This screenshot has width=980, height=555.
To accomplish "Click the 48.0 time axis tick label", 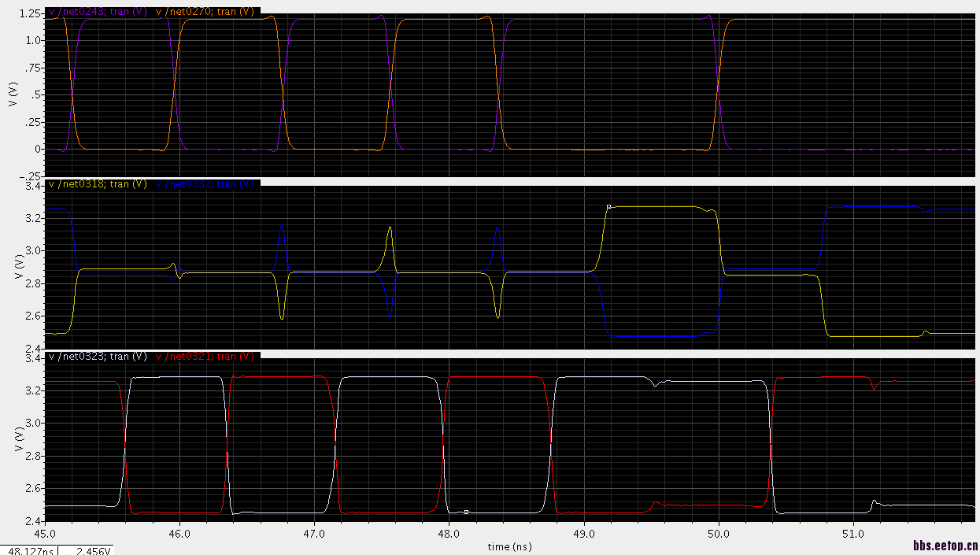I will pyautogui.click(x=449, y=533).
